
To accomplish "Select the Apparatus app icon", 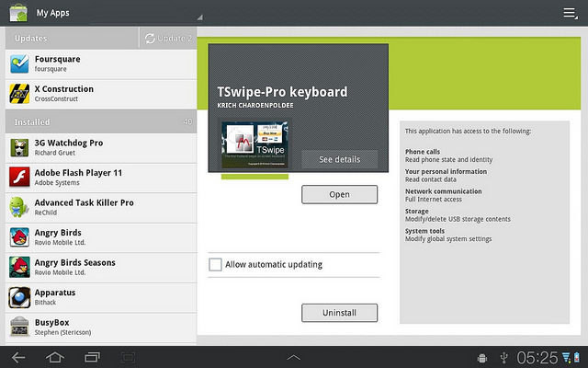I will (x=19, y=297).
